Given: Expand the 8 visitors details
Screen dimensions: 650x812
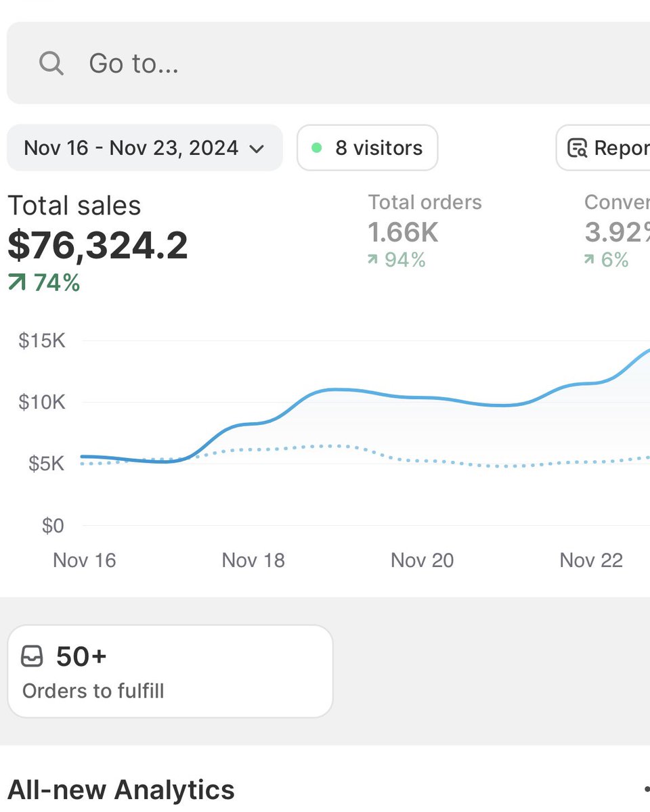Looking at the screenshot, I should (x=367, y=147).
